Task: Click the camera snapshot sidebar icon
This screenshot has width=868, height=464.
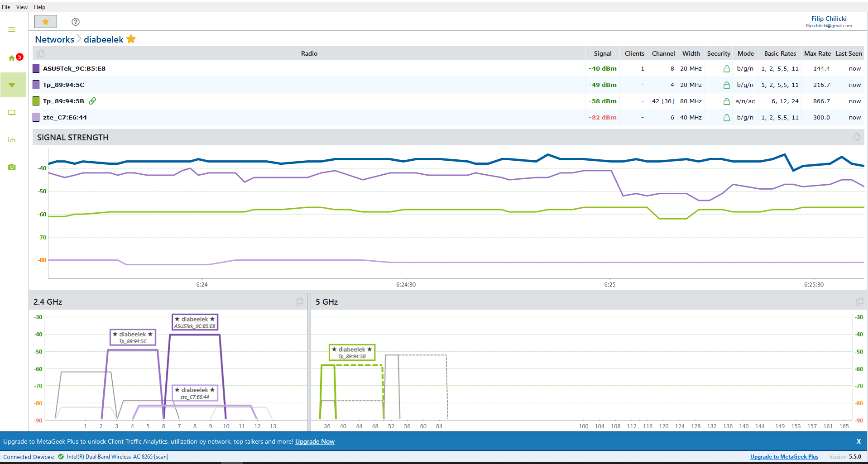Action: (12, 167)
